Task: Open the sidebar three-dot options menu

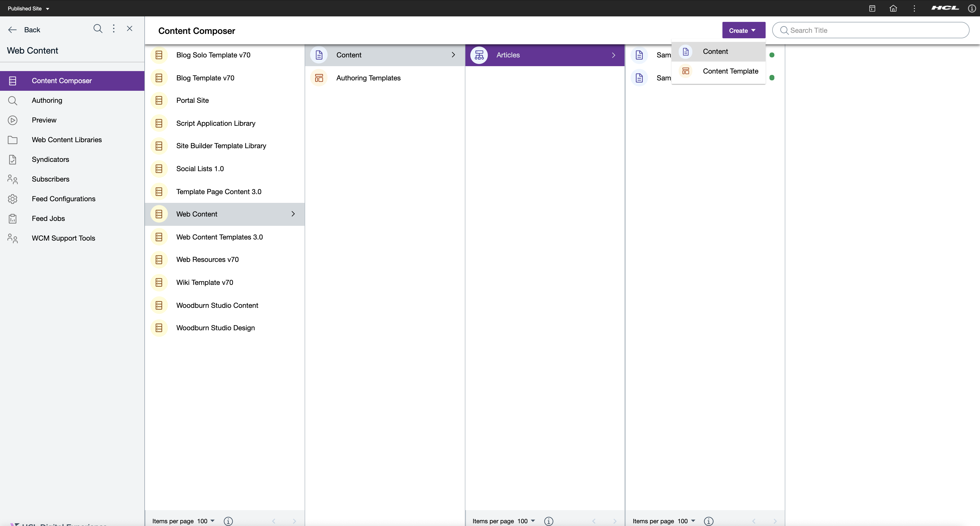Action: [x=114, y=29]
